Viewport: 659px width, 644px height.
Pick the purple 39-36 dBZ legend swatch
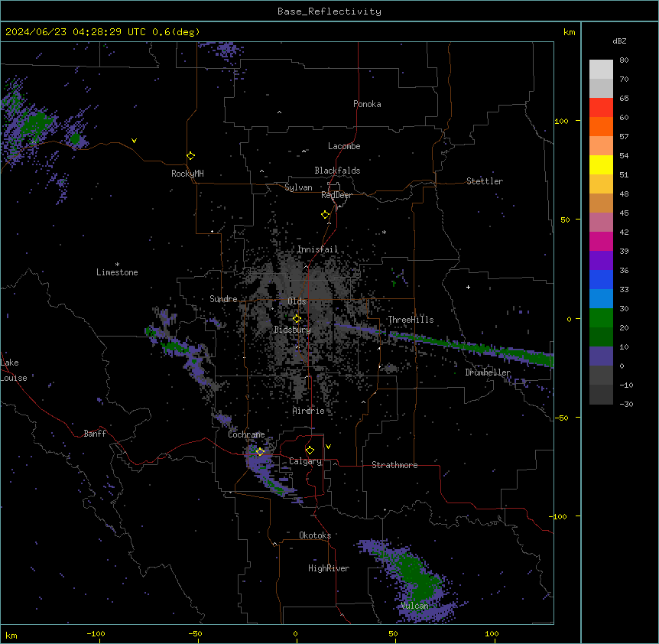point(601,261)
